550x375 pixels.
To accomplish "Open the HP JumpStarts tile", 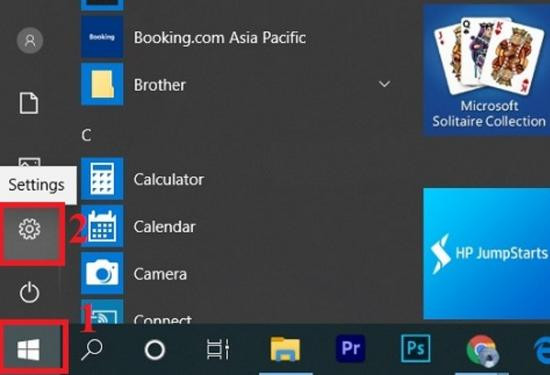I will (x=487, y=254).
